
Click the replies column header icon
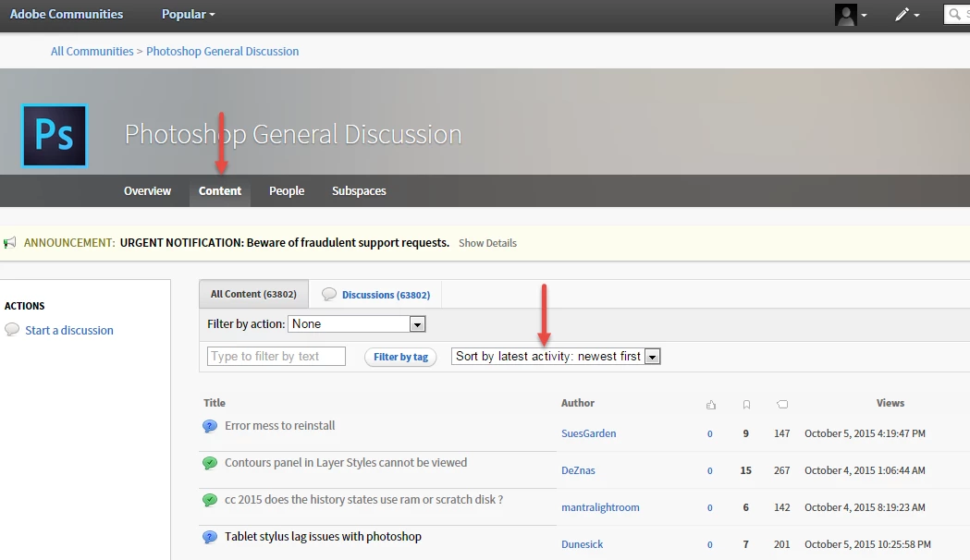(782, 404)
